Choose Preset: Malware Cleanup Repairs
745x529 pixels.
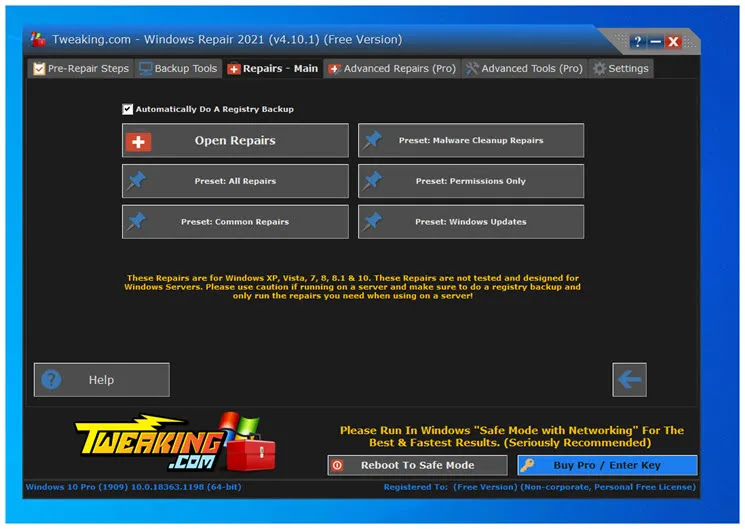(x=471, y=140)
